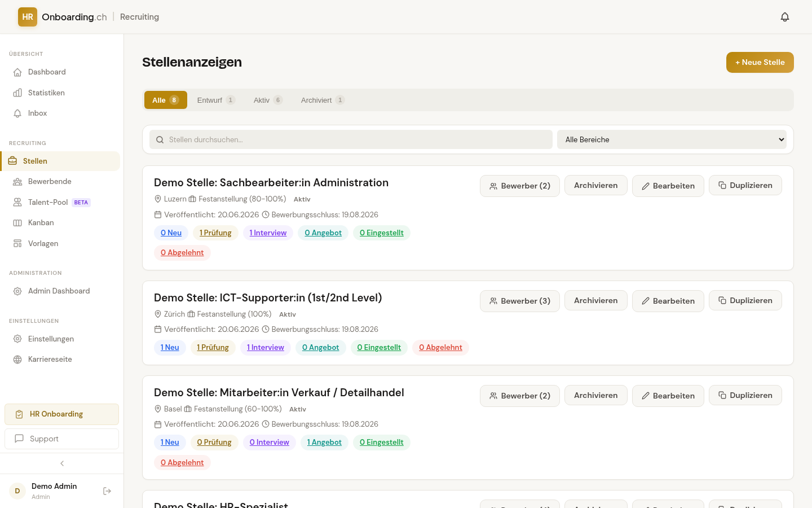Open Statistiken in the sidebar
The width and height of the screenshot is (812, 508).
(x=61, y=93)
